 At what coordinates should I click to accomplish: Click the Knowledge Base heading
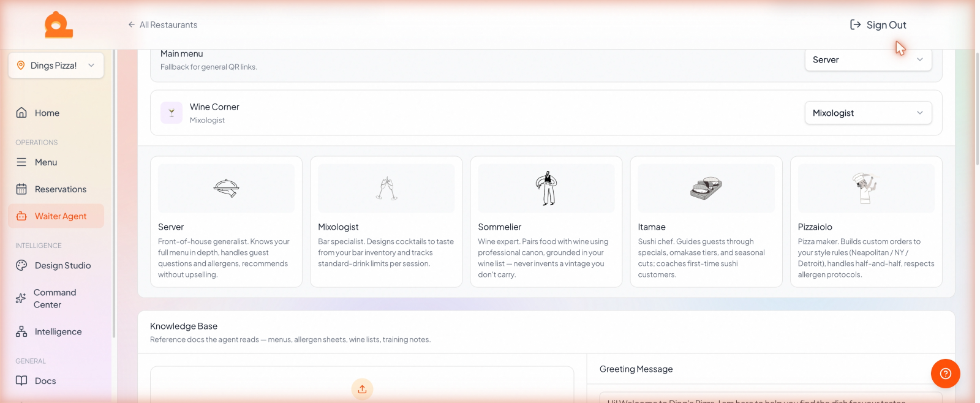(x=184, y=326)
